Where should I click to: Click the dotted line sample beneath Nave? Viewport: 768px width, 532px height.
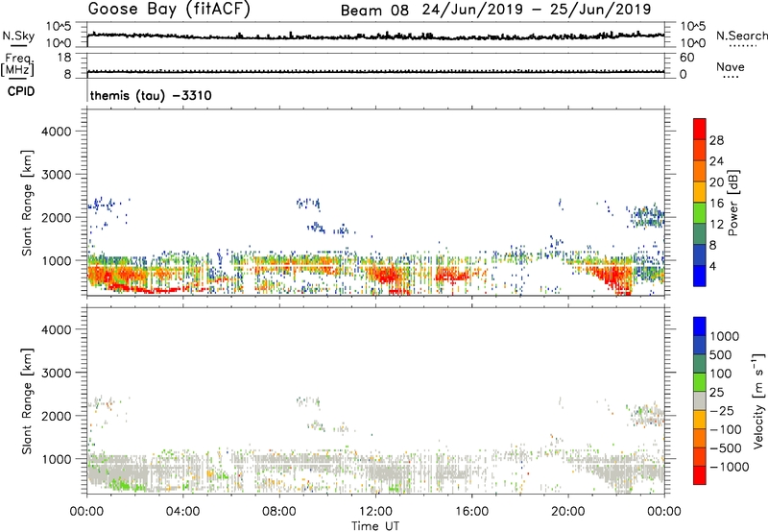pyautogui.click(x=731, y=78)
